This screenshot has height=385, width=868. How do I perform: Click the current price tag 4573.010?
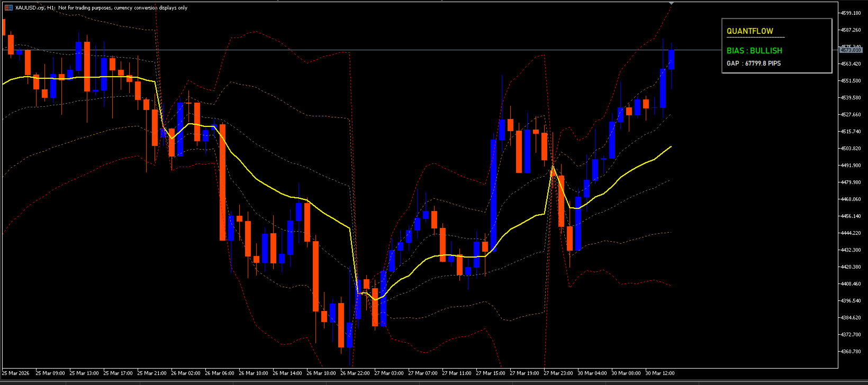click(x=851, y=50)
